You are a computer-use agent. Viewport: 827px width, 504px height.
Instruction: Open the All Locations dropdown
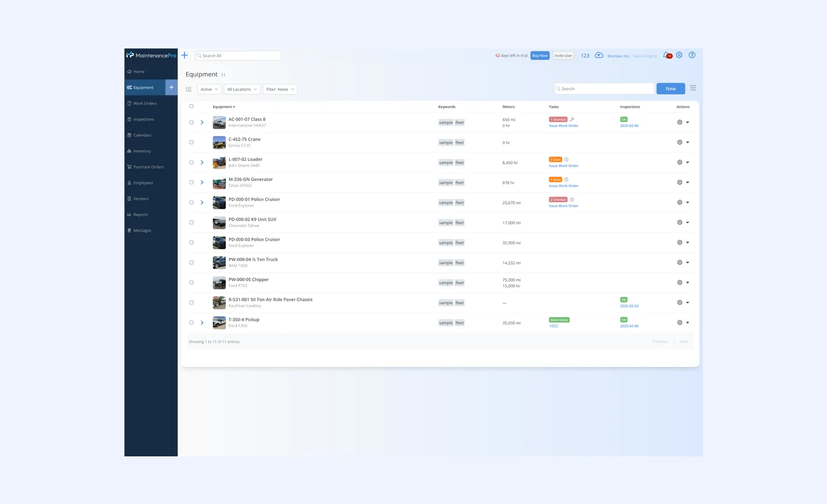(242, 89)
